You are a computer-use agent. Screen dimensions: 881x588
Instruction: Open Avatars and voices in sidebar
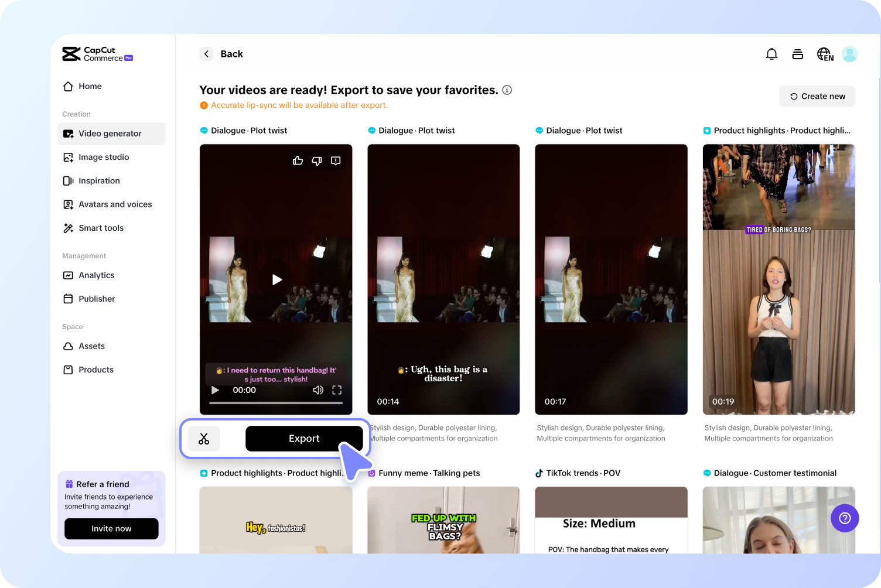click(x=111, y=204)
